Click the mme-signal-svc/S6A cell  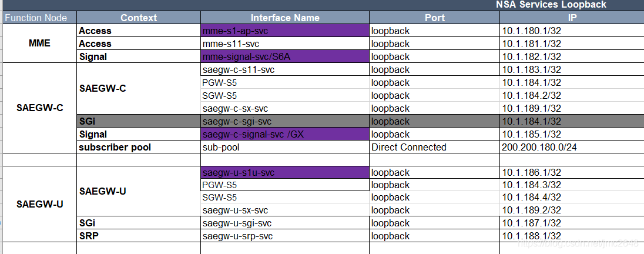[284, 56]
